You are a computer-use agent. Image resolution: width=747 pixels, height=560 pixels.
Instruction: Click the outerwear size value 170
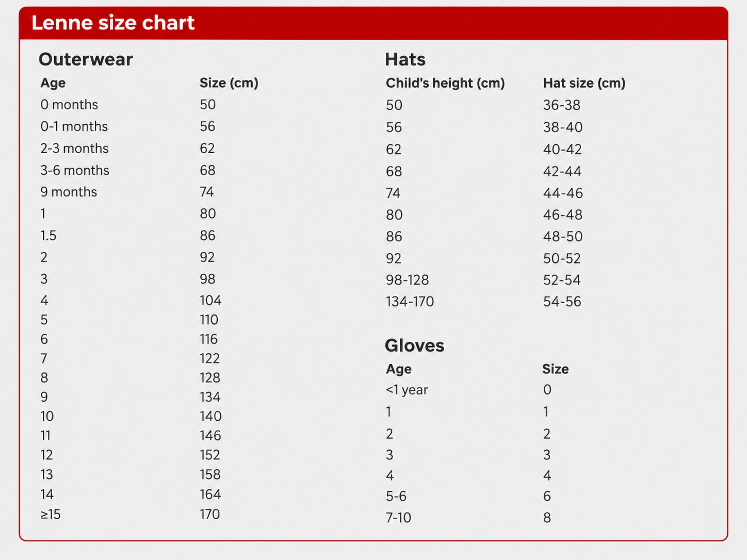pos(210,514)
